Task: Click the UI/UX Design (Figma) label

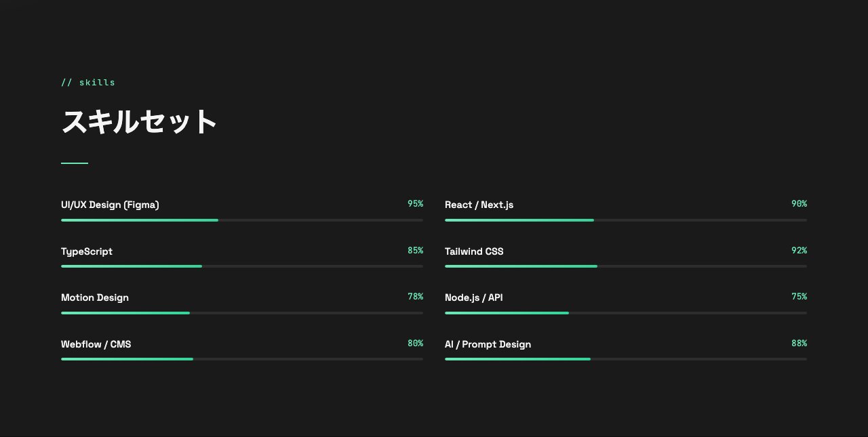Action: click(110, 205)
